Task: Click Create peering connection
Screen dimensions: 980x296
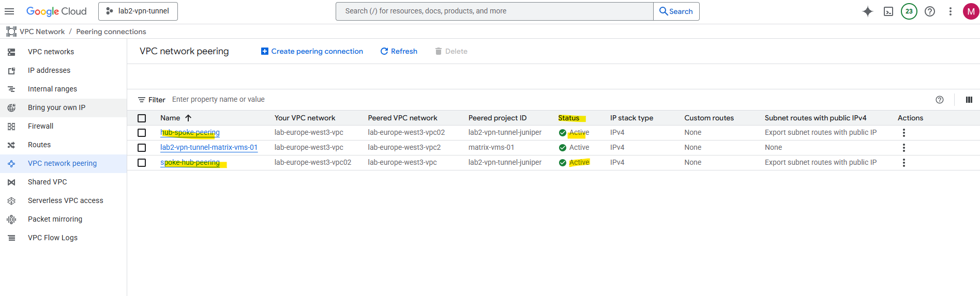Action: pyautogui.click(x=312, y=51)
